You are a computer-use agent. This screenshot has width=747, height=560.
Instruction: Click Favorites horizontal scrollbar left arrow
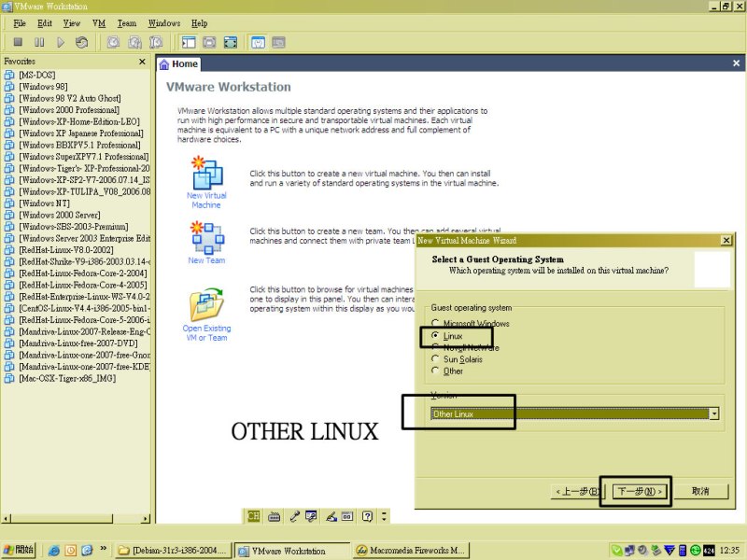(7, 519)
